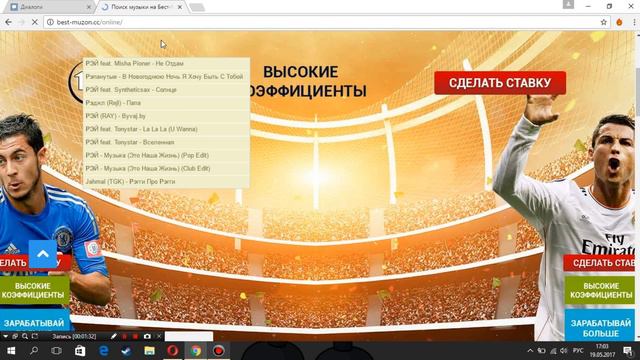640x360 pixels.
Task: Select suggestion РЭЙ - Музыка (Club Edit)
Action: click(166, 168)
